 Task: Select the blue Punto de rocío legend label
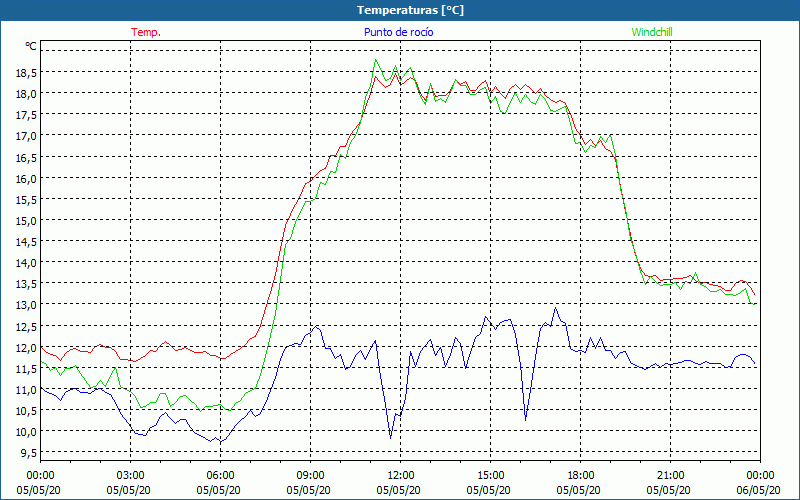point(398,32)
